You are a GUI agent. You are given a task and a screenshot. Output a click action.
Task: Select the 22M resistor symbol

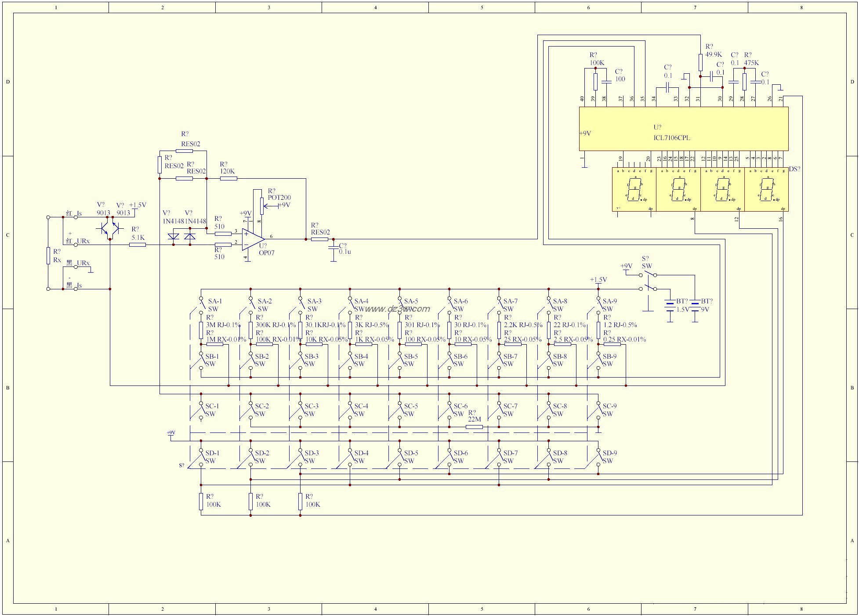pyautogui.click(x=474, y=427)
